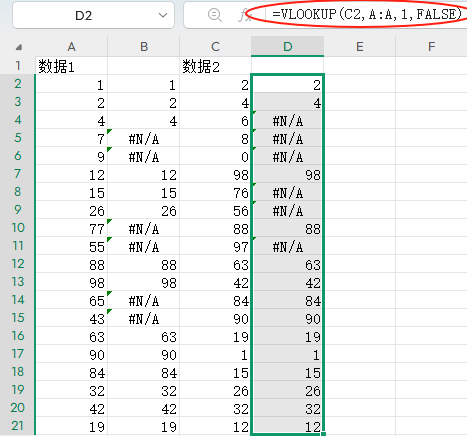The width and height of the screenshot is (467, 436).
Task: Select row 21 header
Action: [18, 426]
